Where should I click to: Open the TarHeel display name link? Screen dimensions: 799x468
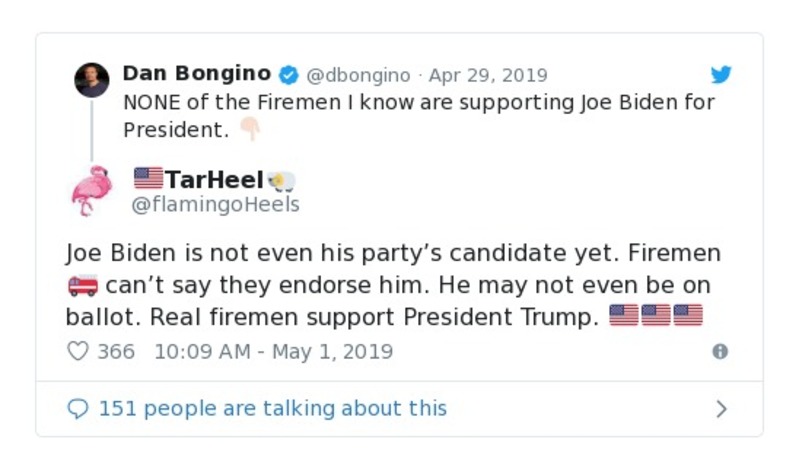click(x=214, y=179)
